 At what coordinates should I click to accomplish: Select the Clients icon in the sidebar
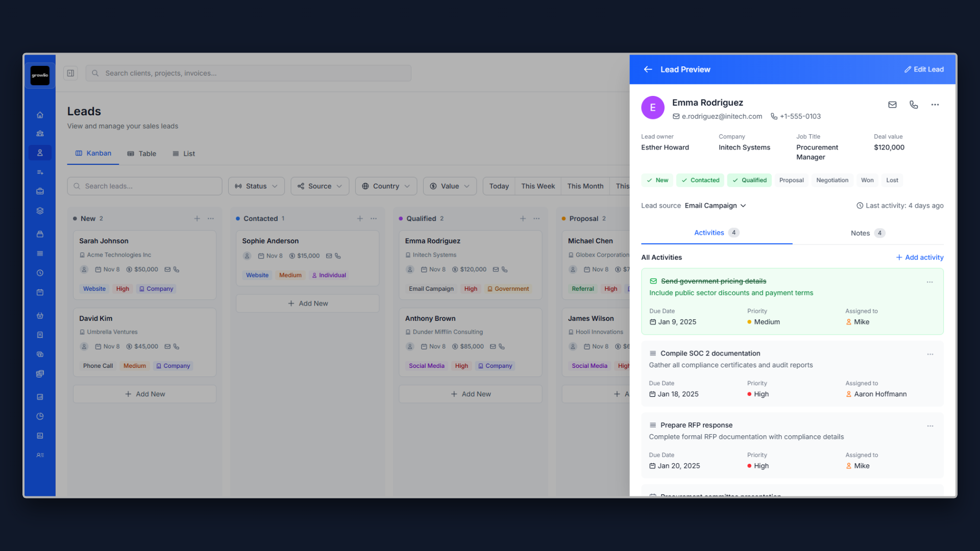(40, 134)
